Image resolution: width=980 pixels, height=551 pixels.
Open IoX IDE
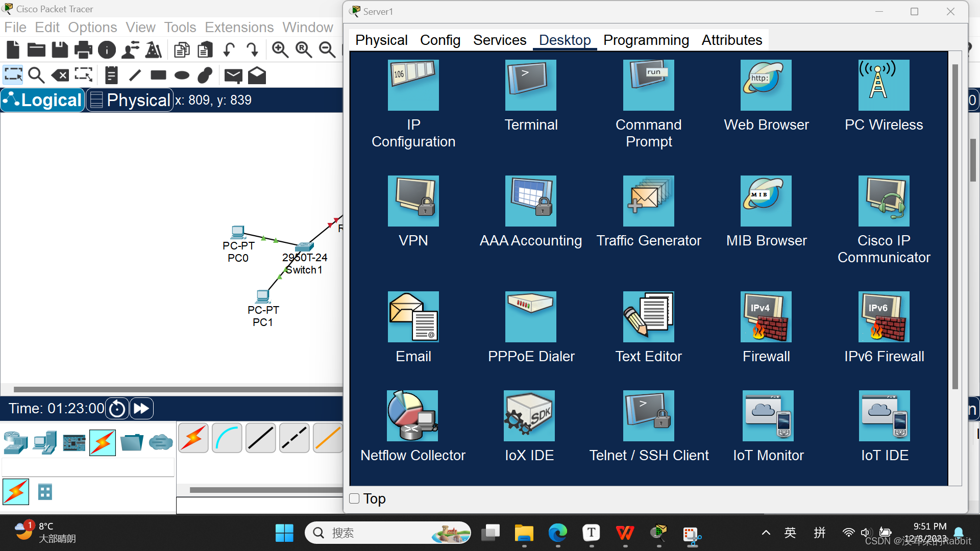point(529,416)
